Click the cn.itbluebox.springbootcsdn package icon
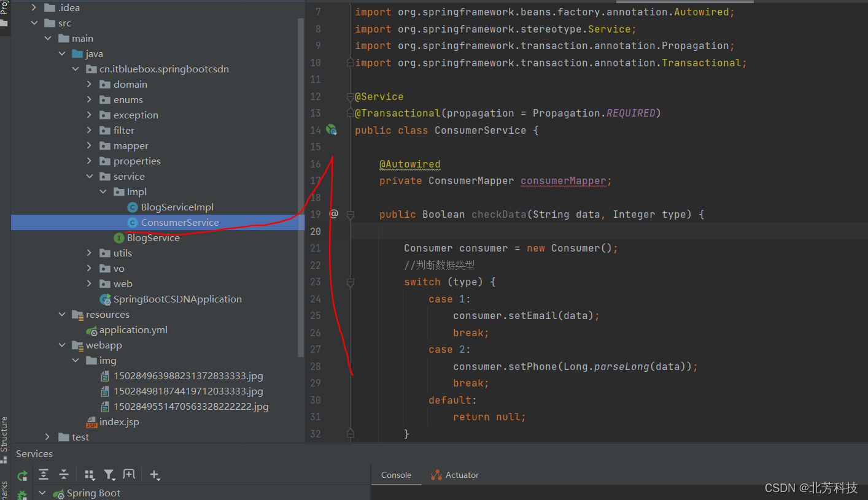The height and width of the screenshot is (500, 868). click(x=91, y=69)
